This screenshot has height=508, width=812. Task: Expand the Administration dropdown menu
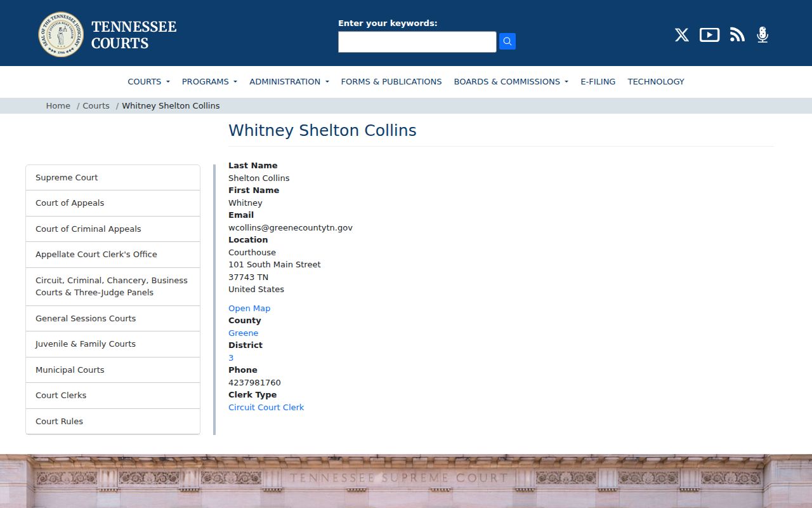coord(289,81)
